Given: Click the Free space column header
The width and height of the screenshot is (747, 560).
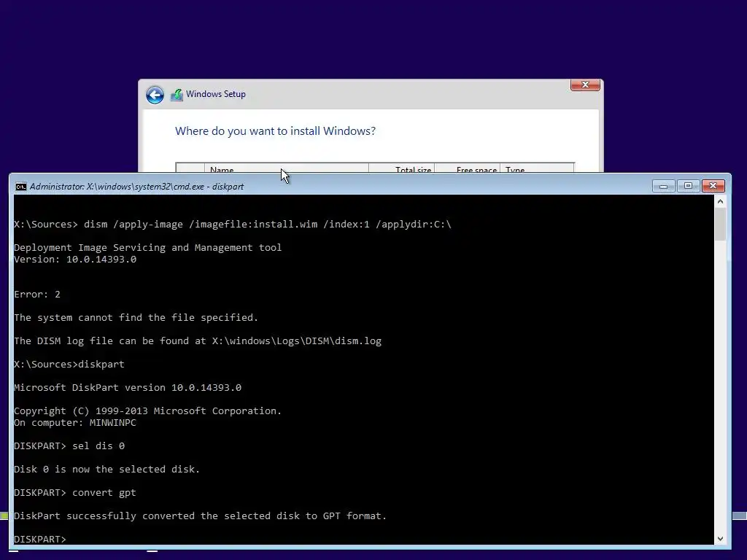Looking at the screenshot, I should click(468, 168).
